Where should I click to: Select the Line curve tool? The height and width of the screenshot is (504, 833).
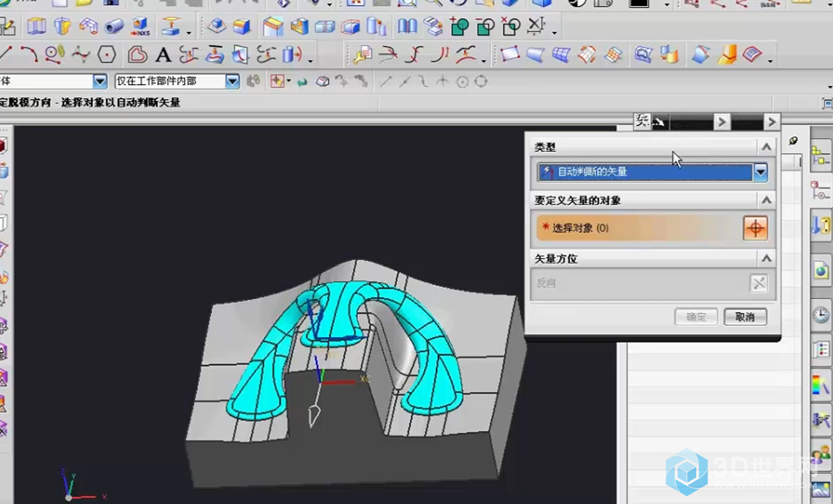tap(6, 53)
